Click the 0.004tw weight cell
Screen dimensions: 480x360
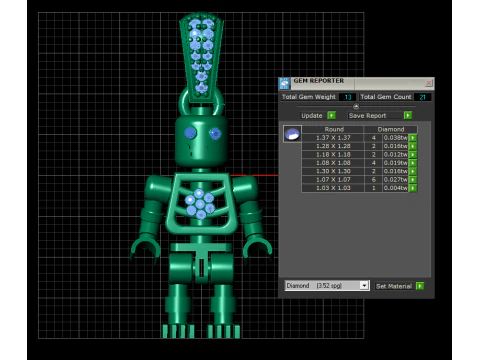point(395,188)
